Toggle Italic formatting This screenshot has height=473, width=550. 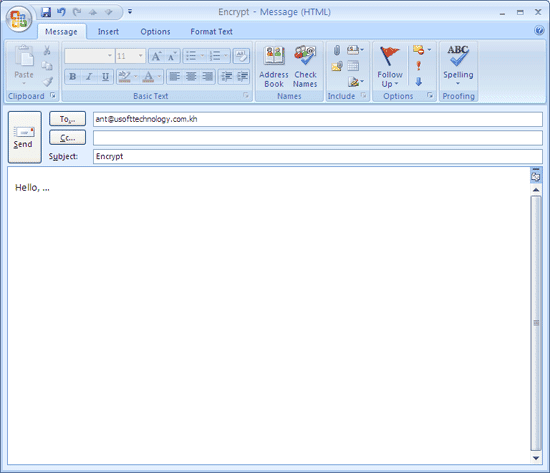(x=89, y=76)
